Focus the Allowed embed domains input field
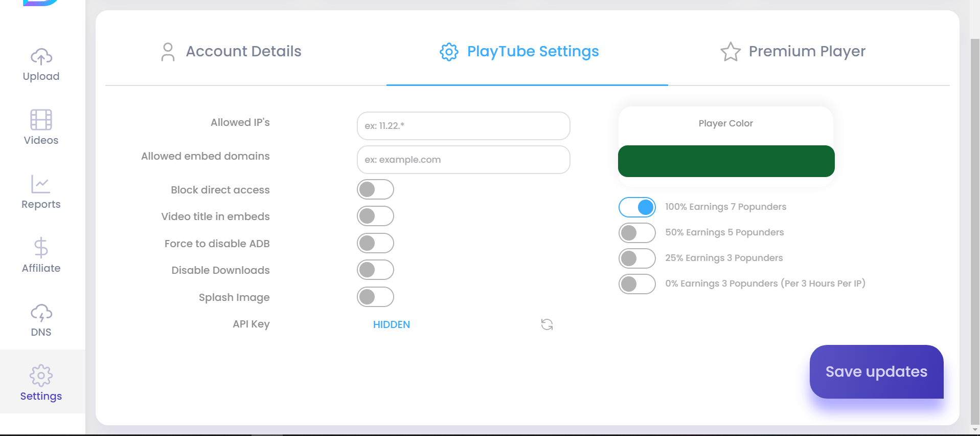 463,160
